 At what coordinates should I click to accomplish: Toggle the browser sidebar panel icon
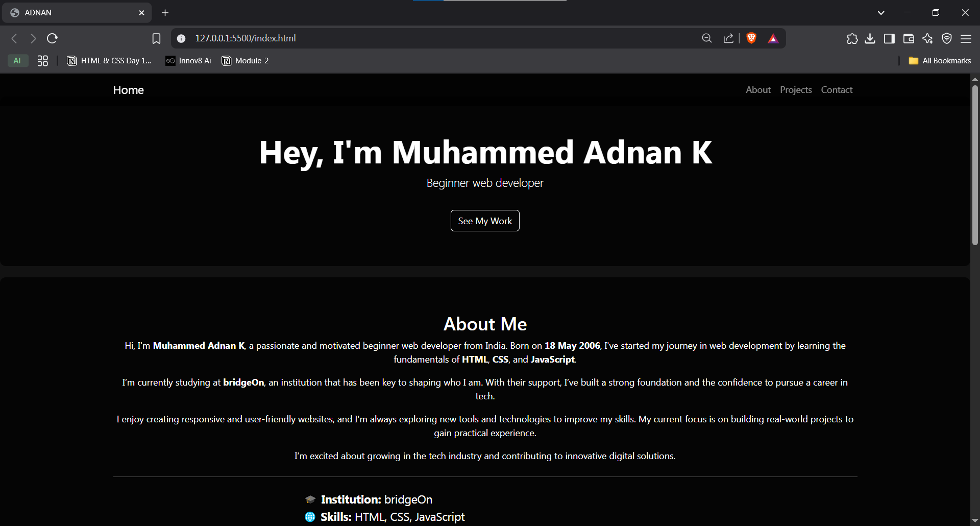[889, 38]
